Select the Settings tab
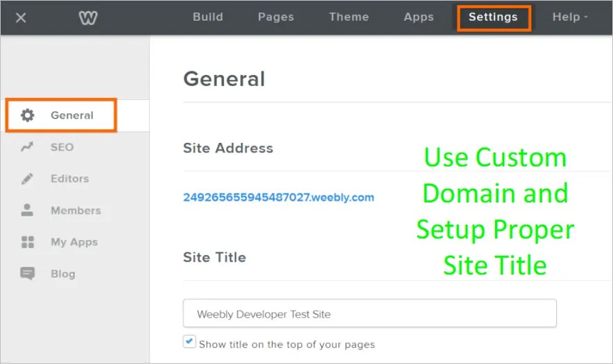Screen dimensions: 613x364 click(x=493, y=17)
